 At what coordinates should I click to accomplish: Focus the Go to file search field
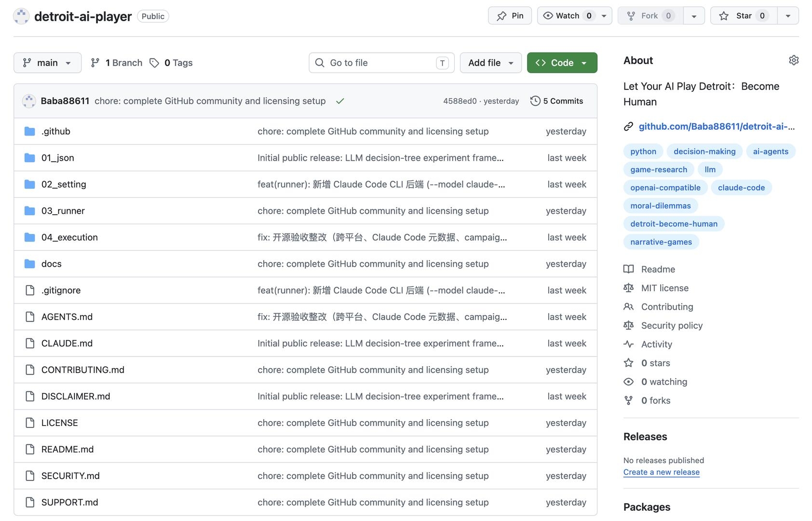(381, 63)
